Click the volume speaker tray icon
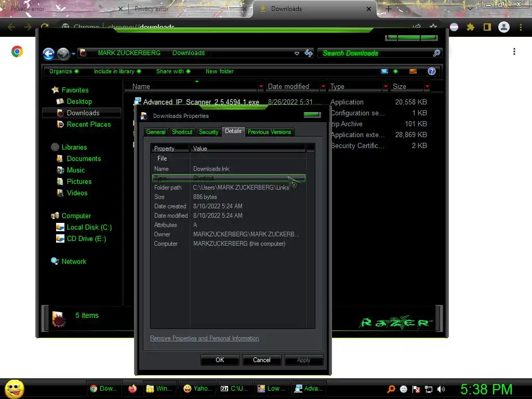 (x=441, y=389)
